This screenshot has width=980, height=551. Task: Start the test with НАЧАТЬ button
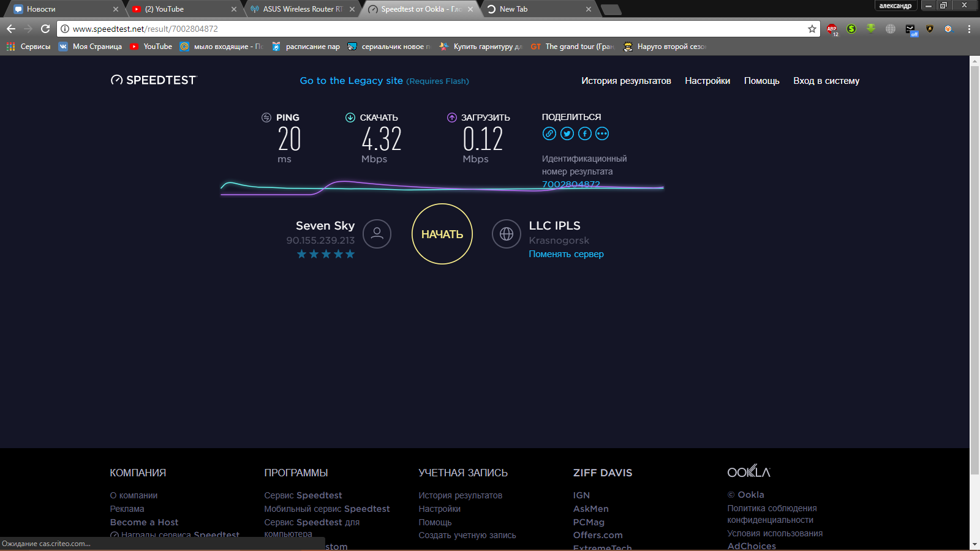click(442, 234)
